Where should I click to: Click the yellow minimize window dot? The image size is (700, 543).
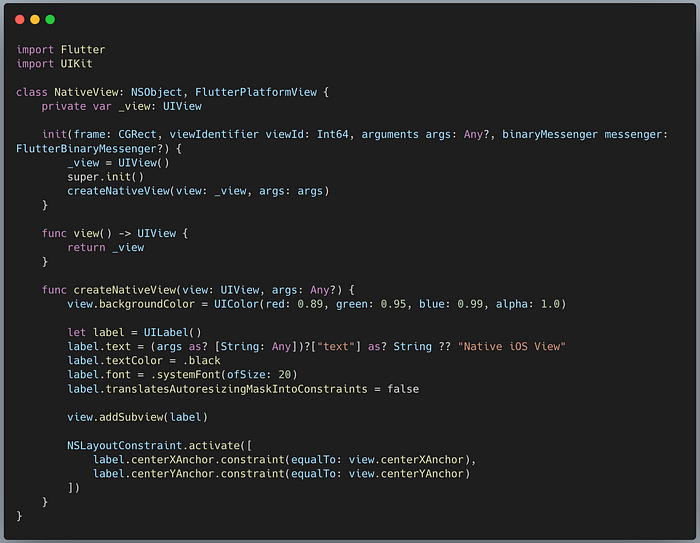[35, 19]
